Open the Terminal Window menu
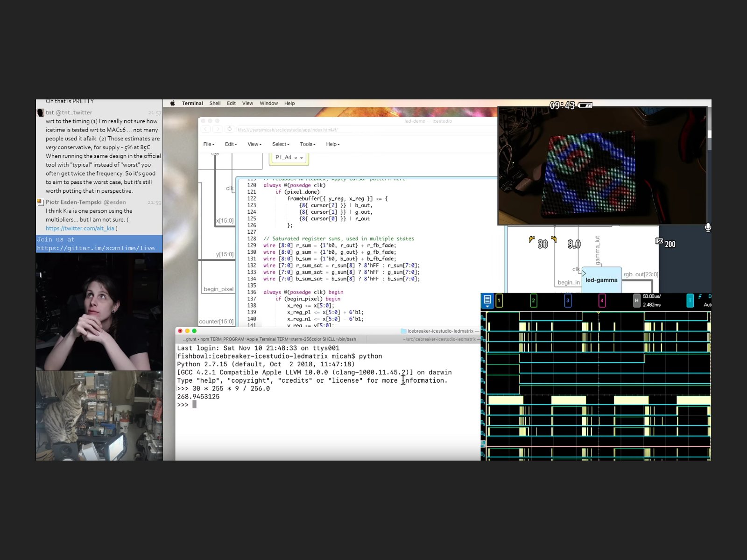Viewport: 747px width, 560px height. point(268,104)
